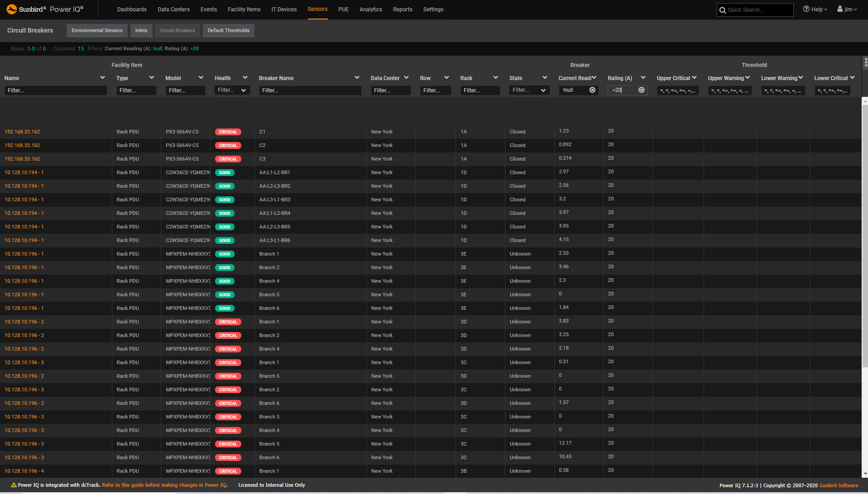Click the Quick Search magnifier icon
Screen dimensions: 868x494
point(723,9)
